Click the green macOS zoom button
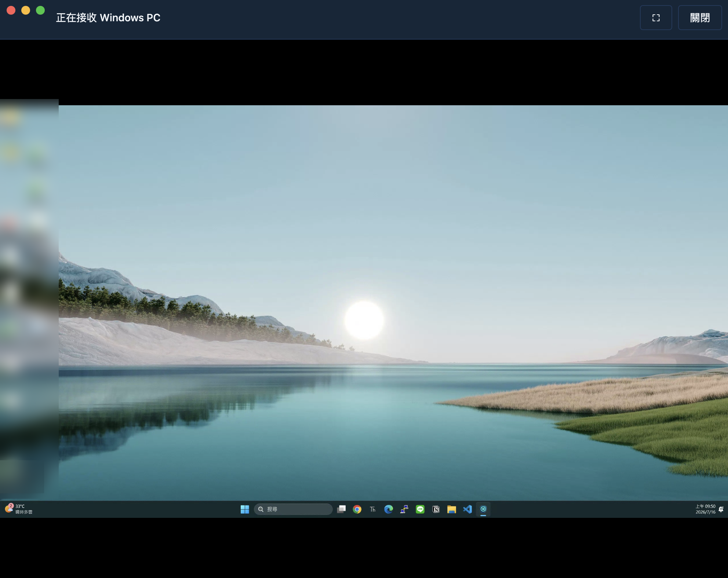Image resolution: width=728 pixels, height=578 pixels. pos(40,10)
